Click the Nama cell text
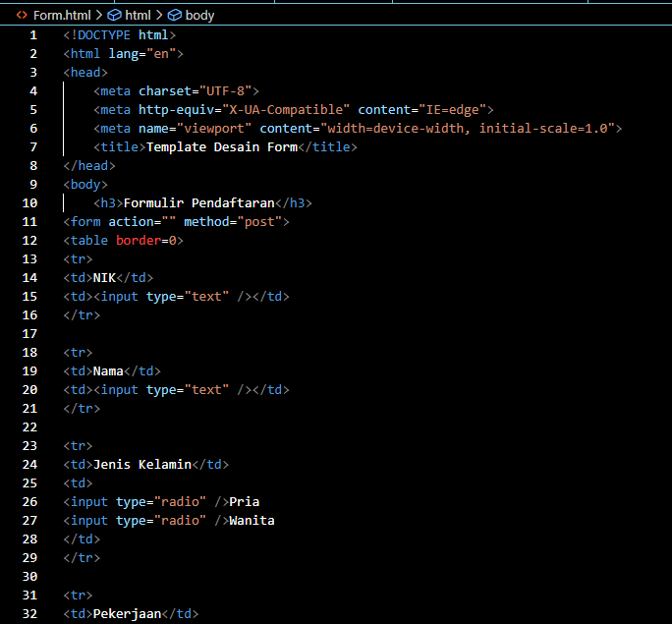Screen dimensions: 672x624 (108, 371)
